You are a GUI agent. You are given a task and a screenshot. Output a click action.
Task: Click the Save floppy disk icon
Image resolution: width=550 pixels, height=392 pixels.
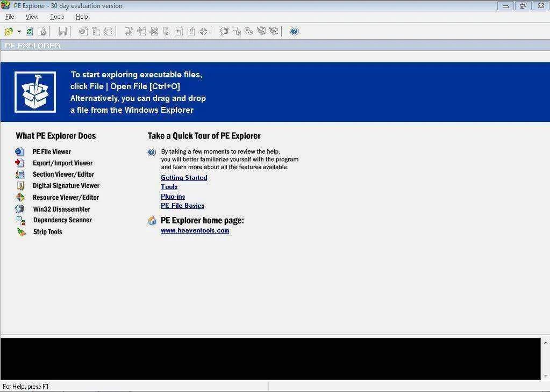pyautogui.click(x=62, y=32)
